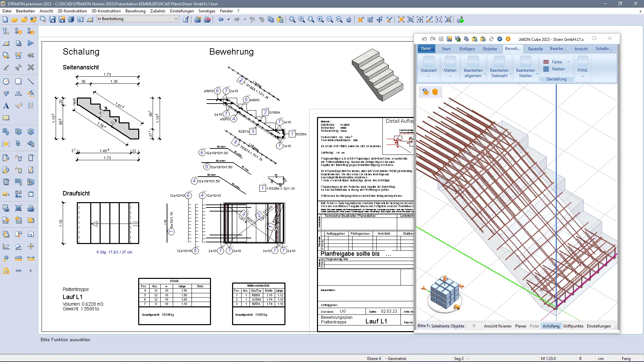Switch to the Bauteile ribbon tab
Image resolution: width=644 pixels, height=362 pixels.
point(535,49)
